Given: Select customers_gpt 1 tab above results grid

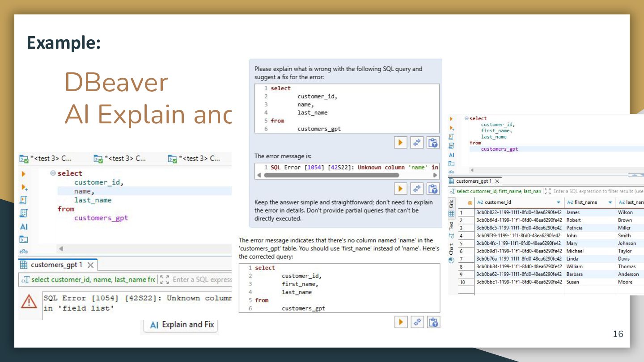Looking at the screenshot, I should pyautogui.click(x=474, y=181).
